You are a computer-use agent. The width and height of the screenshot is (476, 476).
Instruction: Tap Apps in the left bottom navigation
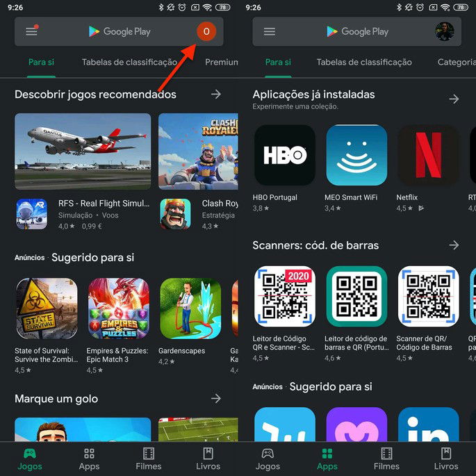[x=89, y=459]
